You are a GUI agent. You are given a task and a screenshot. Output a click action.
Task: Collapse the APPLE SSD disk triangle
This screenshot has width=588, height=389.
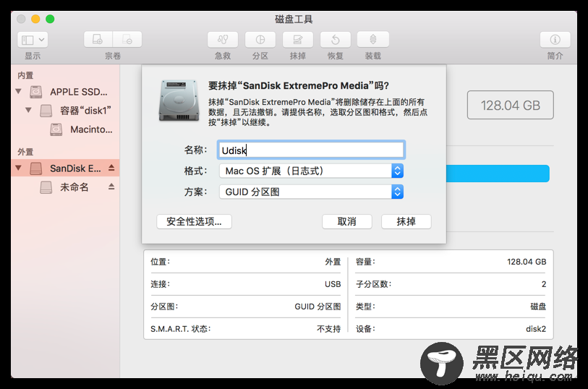point(18,91)
